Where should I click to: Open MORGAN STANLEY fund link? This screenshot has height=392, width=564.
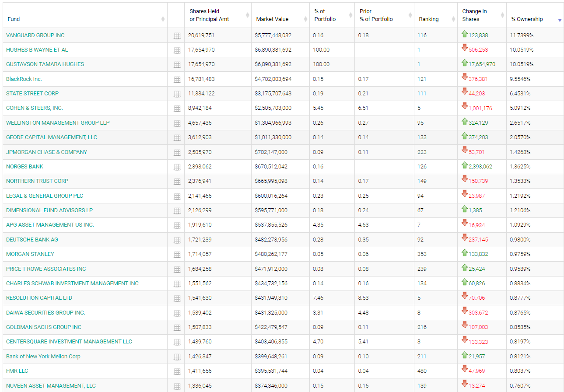tap(30, 254)
